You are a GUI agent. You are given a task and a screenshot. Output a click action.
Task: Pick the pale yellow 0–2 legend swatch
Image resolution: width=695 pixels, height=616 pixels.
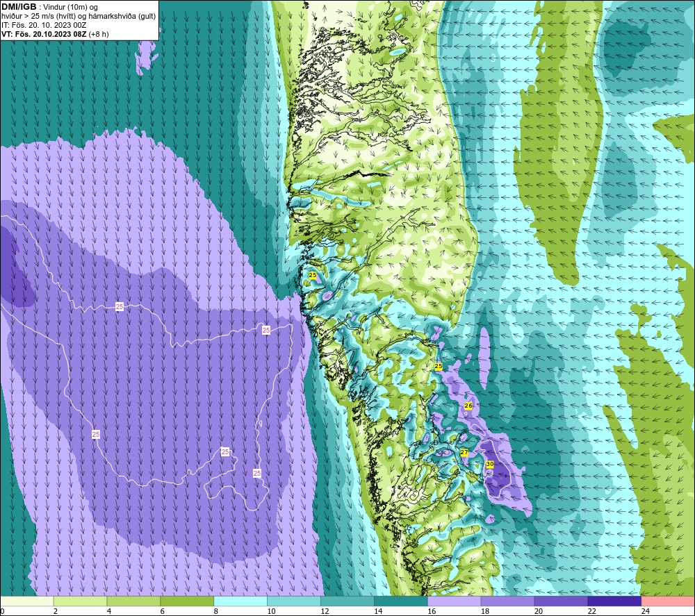pyautogui.click(x=26, y=601)
